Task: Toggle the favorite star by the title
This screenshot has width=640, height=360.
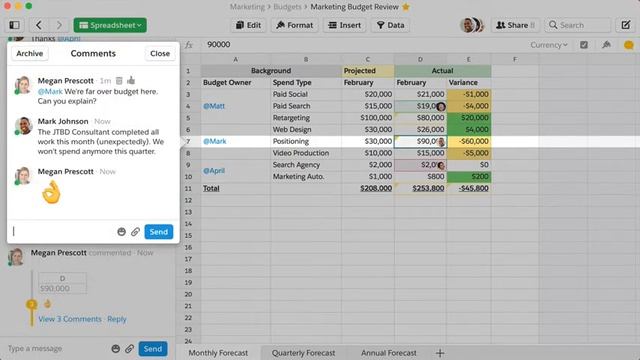Action: [x=406, y=7]
